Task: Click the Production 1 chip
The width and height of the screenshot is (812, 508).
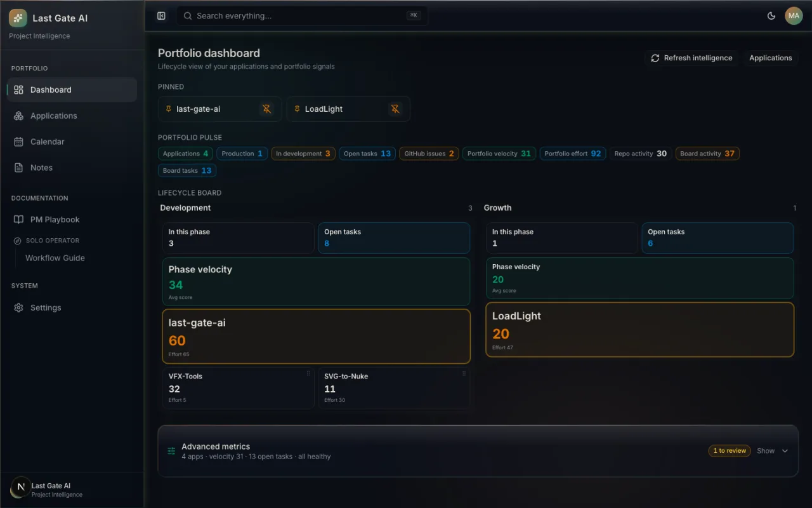Action: pos(242,154)
